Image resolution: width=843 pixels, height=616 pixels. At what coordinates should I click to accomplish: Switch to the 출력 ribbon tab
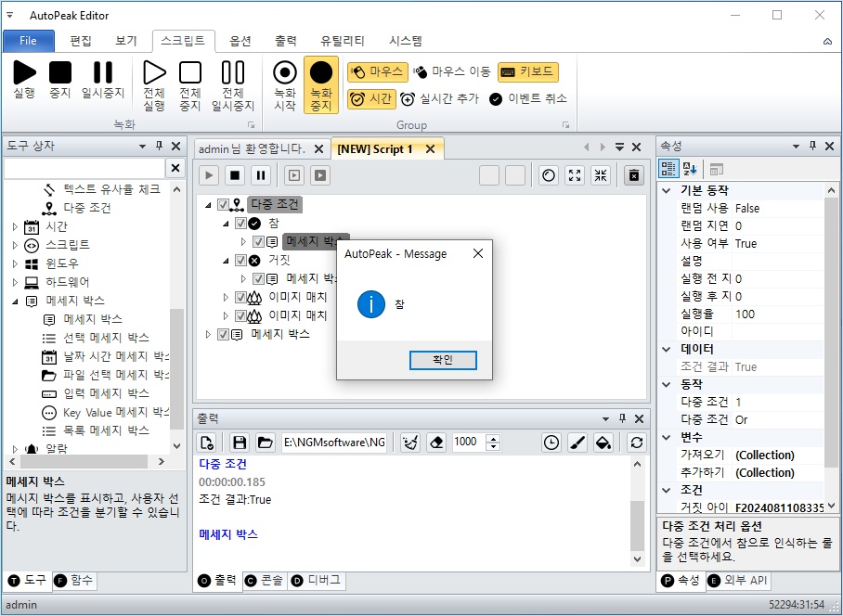pyautogui.click(x=286, y=41)
